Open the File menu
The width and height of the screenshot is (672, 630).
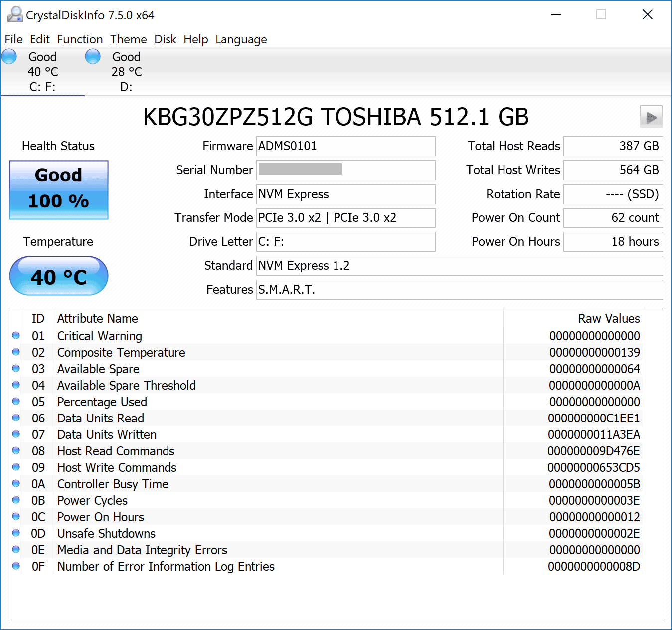[13, 39]
